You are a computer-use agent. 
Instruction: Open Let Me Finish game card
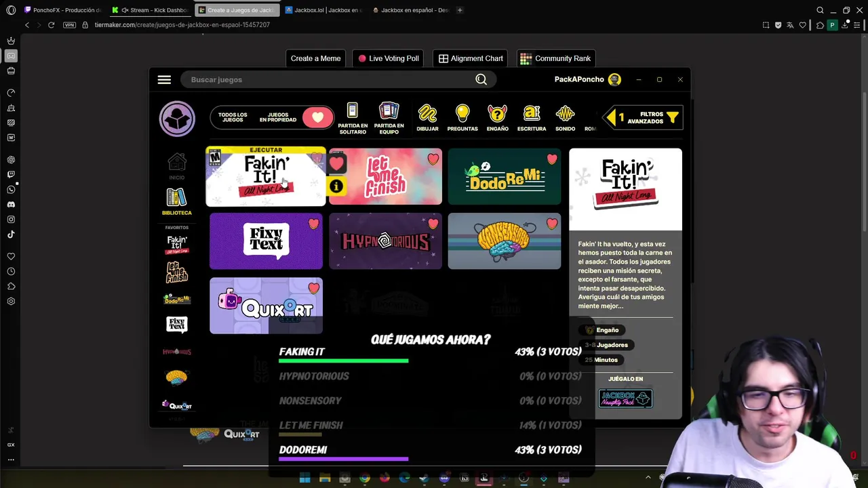pyautogui.click(x=385, y=176)
